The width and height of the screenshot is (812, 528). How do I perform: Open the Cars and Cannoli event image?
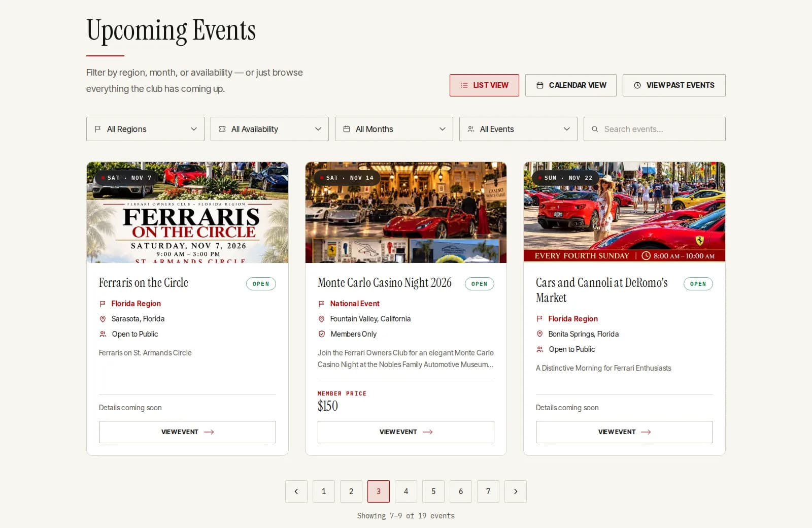pyautogui.click(x=624, y=212)
